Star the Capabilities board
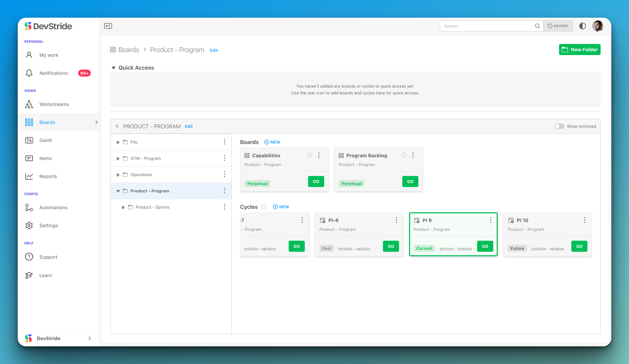629x364 pixels. pos(309,155)
